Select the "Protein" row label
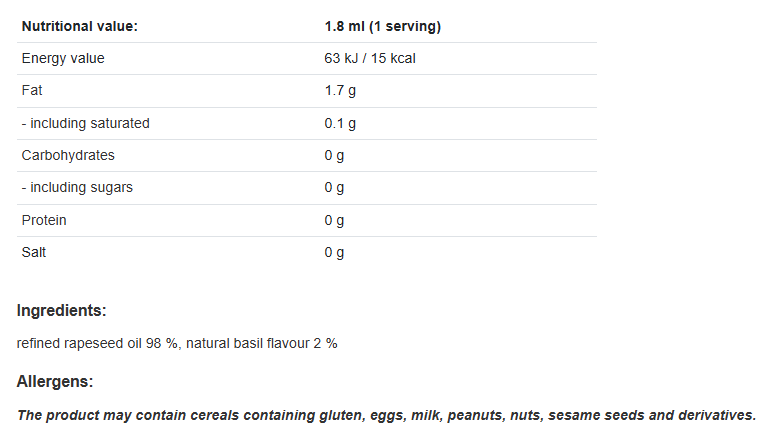The image size is (781, 443). [x=44, y=220]
